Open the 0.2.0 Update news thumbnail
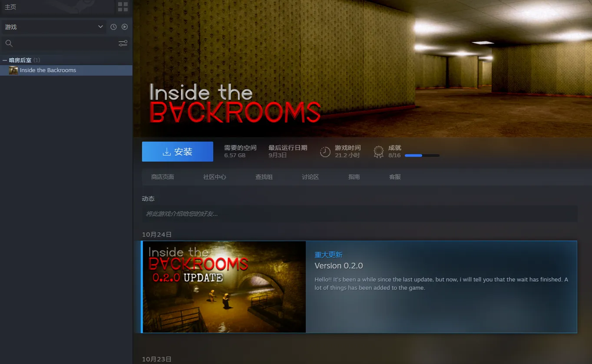This screenshot has height=364, width=592. [x=224, y=287]
